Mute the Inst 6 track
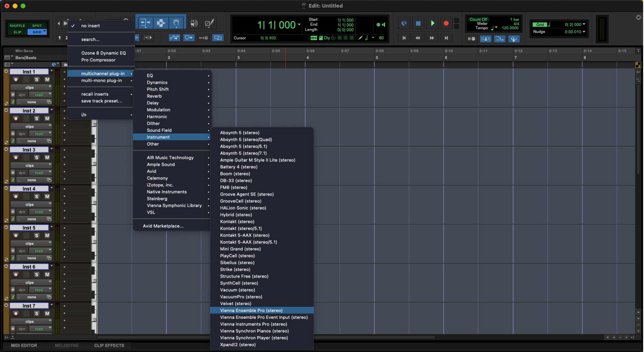 [47, 274]
